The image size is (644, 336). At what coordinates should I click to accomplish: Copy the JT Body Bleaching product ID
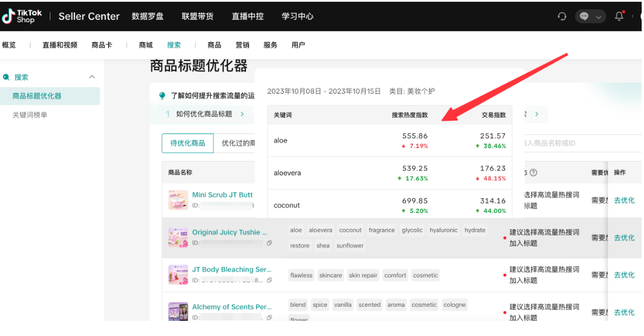tap(270, 280)
